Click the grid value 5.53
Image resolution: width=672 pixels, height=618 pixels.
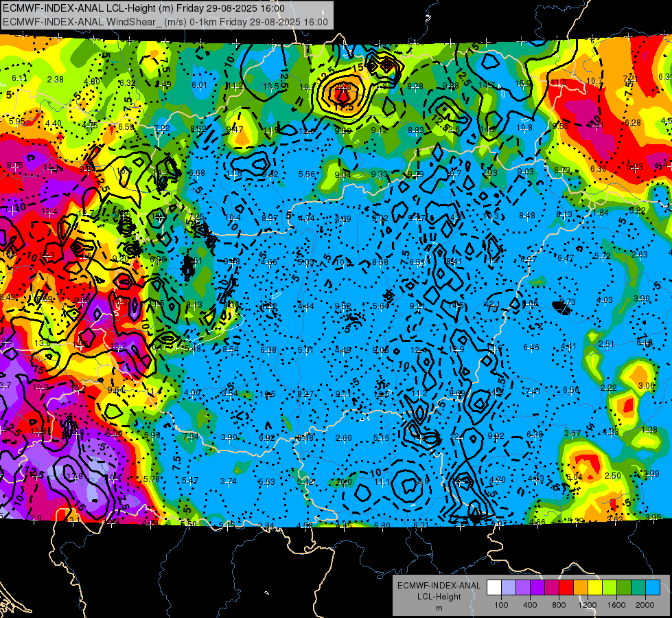(266, 482)
